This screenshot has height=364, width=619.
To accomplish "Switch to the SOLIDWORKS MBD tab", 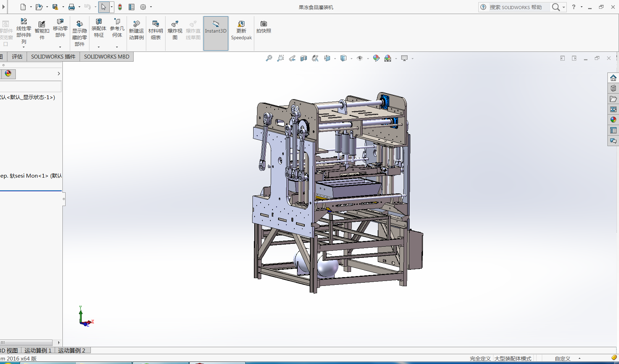I will 107,56.
